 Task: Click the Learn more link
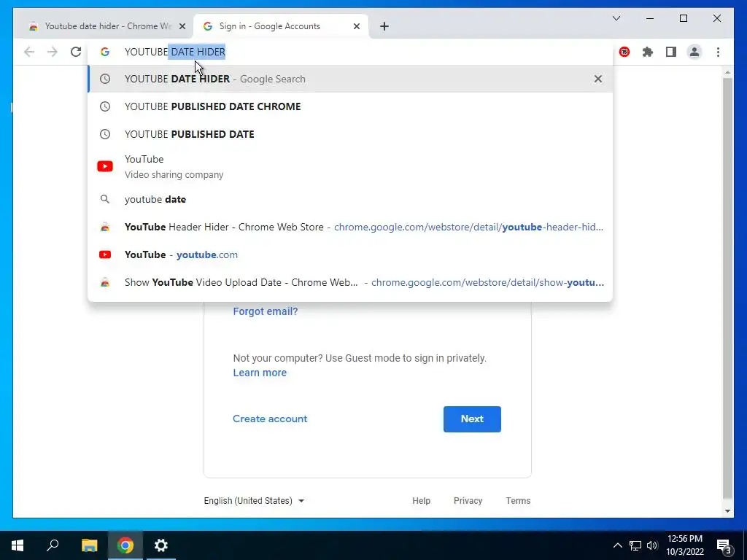click(260, 373)
